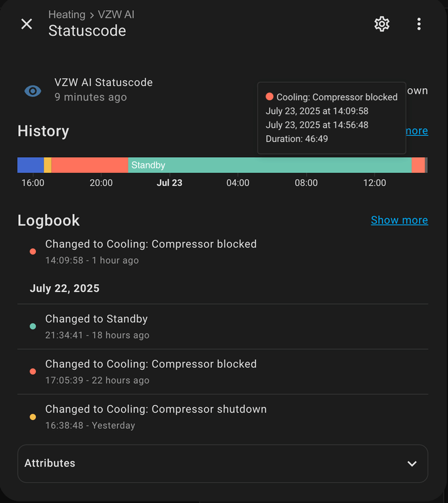Click the Attributes chevron arrow

point(412,463)
